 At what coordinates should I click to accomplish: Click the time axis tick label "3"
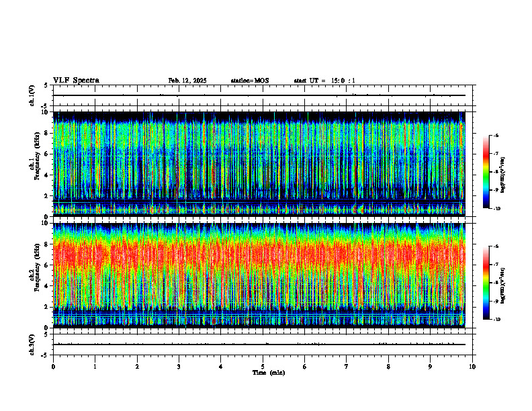tap(179, 367)
